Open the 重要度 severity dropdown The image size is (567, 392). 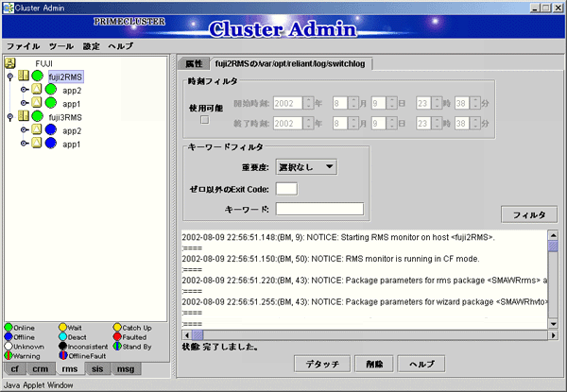306,167
